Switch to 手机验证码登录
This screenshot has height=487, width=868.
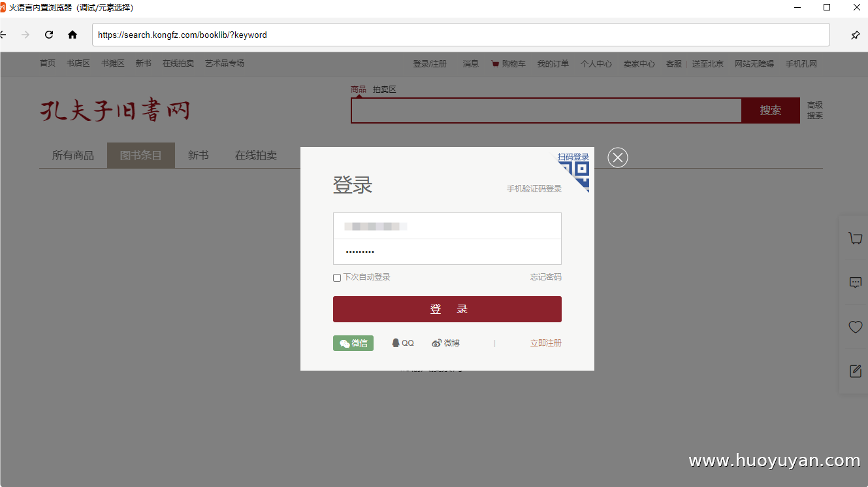tap(534, 189)
